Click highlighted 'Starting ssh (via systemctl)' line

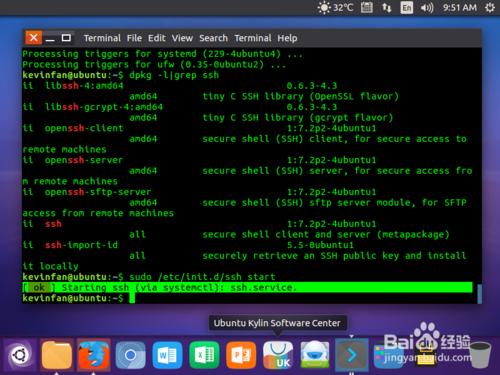tap(247, 287)
